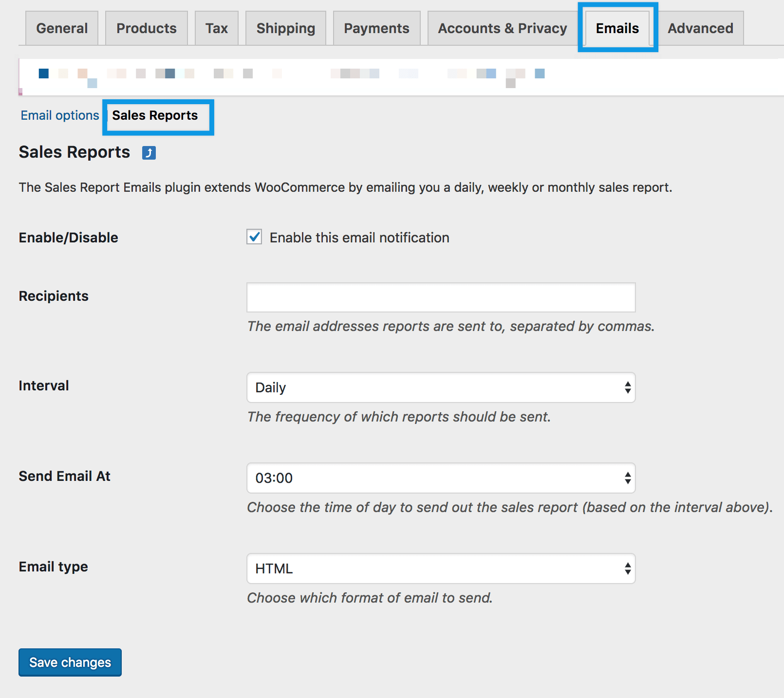
Task: Click the Recipients field label
Action: coord(54,296)
